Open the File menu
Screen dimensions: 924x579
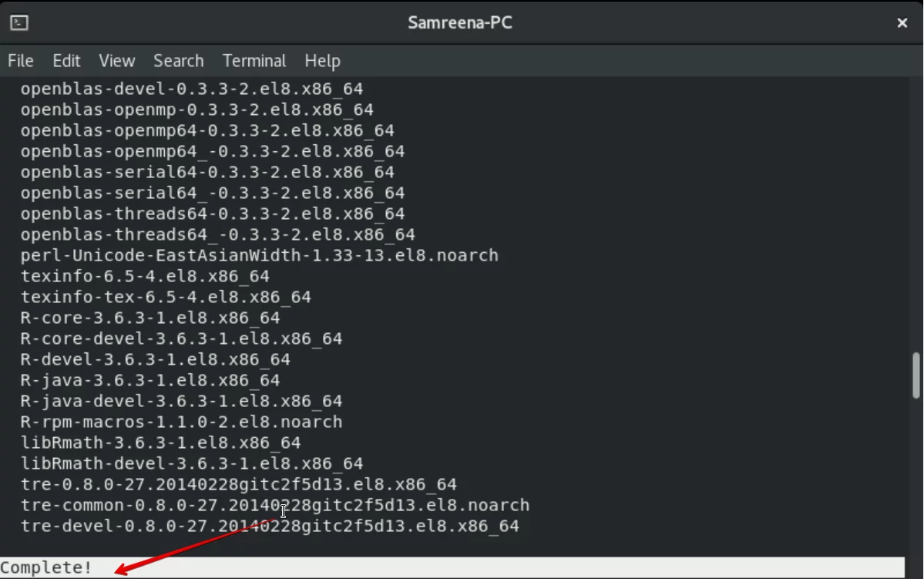coord(21,61)
